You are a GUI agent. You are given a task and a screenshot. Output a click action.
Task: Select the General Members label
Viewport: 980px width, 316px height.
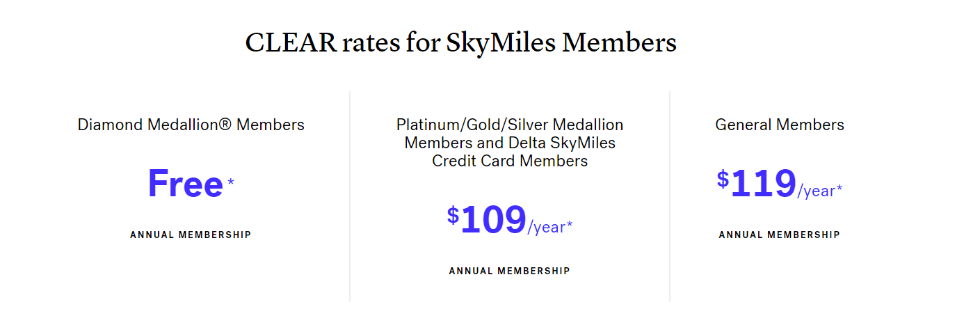click(779, 125)
